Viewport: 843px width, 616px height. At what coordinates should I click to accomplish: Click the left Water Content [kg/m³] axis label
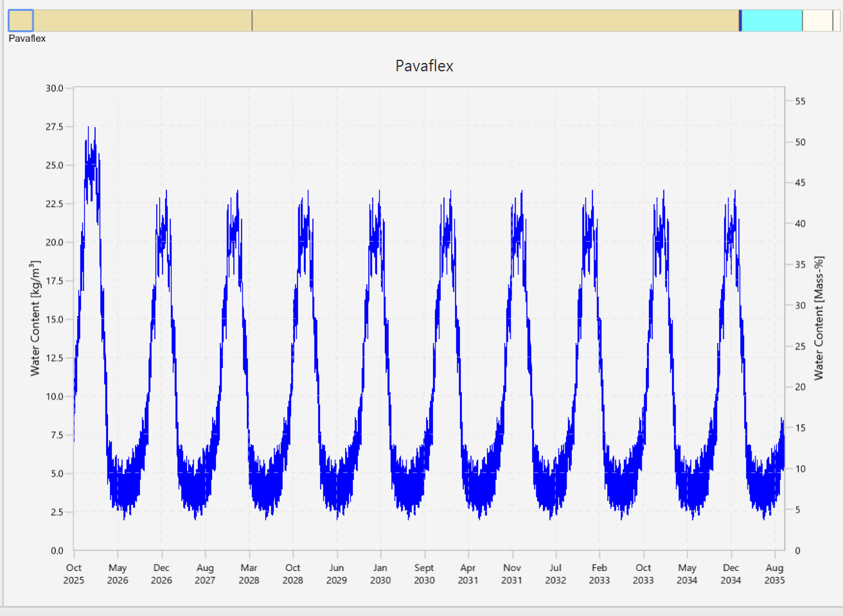pyautogui.click(x=35, y=319)
